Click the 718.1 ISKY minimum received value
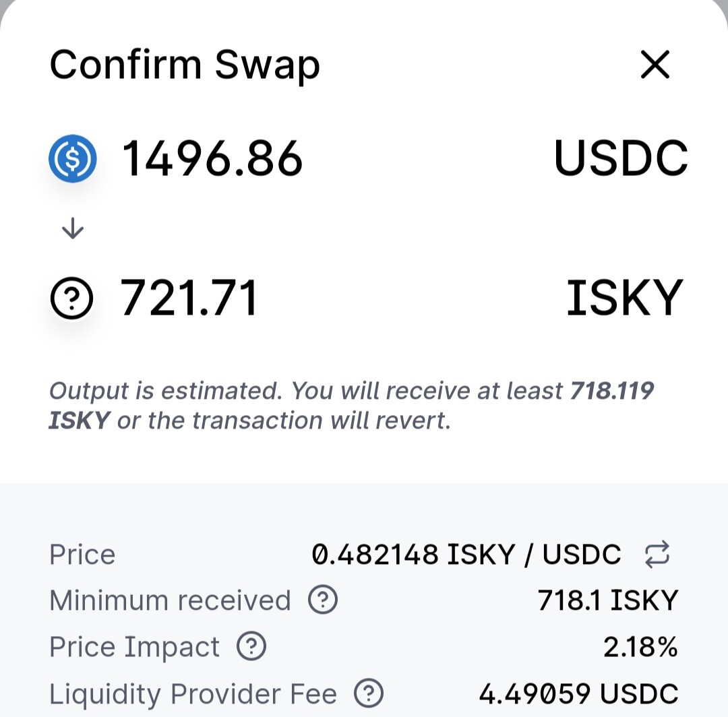The height and width of the screenshot is (717, 728). (x=608, y=600)
